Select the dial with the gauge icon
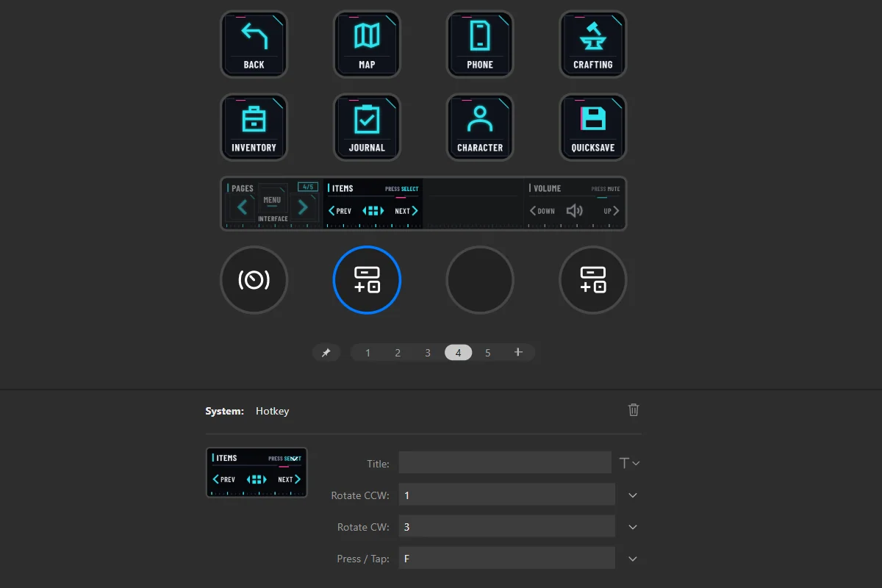This screenshot has height=588, width=882. pyautogui.click(x=254, y=280)
